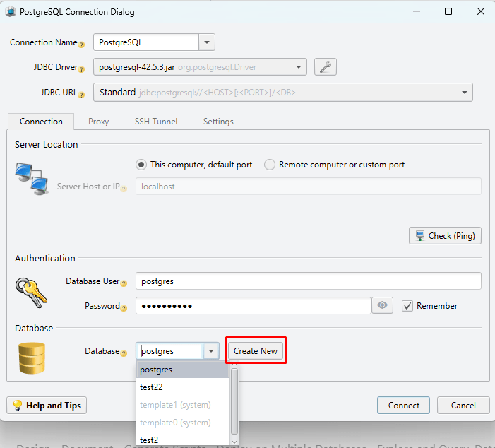Click the Connect button
495x448 pixels.
coord(403,406)
